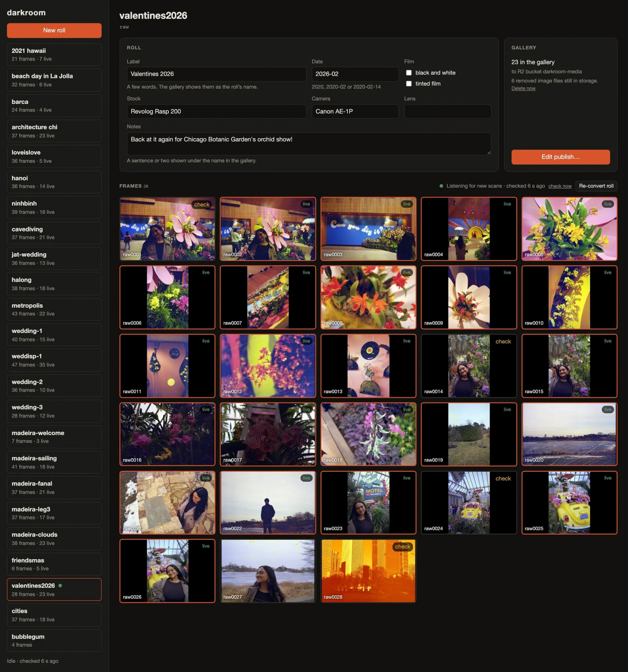Screen dimensions: 628x672
Task: Toggle the live badge on raw0005
Action: point(608,204)
